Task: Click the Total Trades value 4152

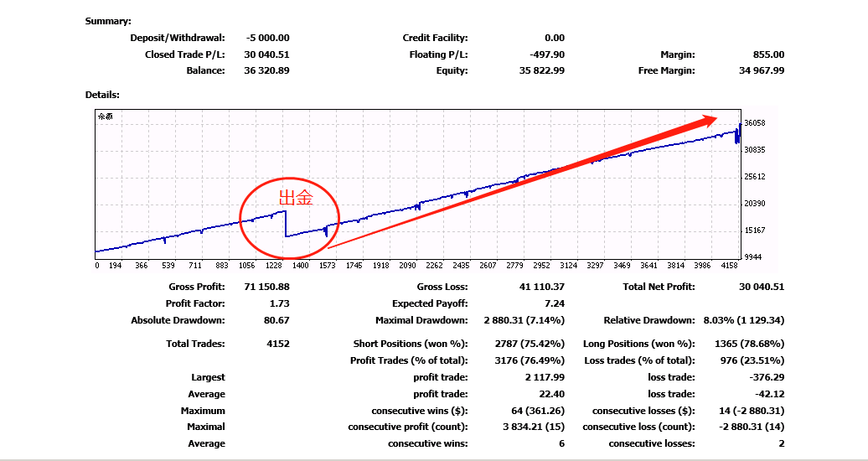Action: pos(278,344)
